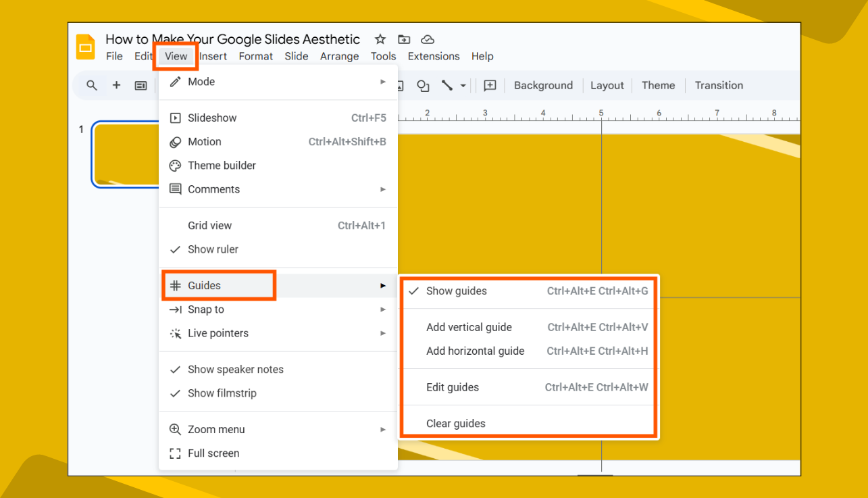Disable Show ruler

[213, 249]
